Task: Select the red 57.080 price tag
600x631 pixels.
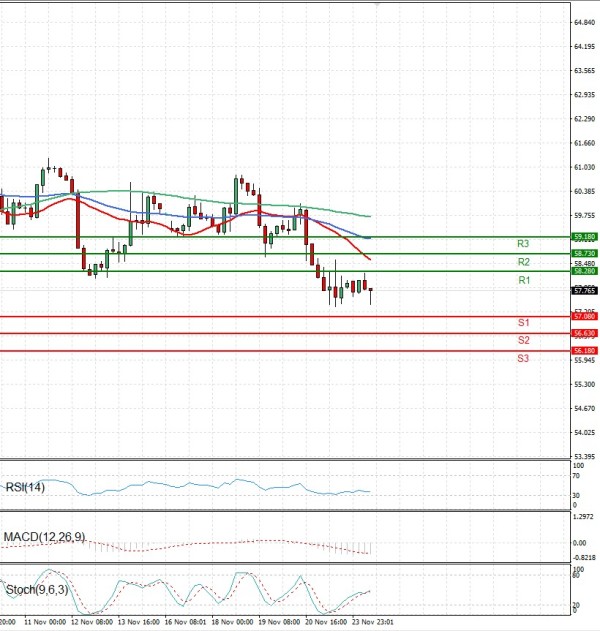Action: click(x=584, y=316)
